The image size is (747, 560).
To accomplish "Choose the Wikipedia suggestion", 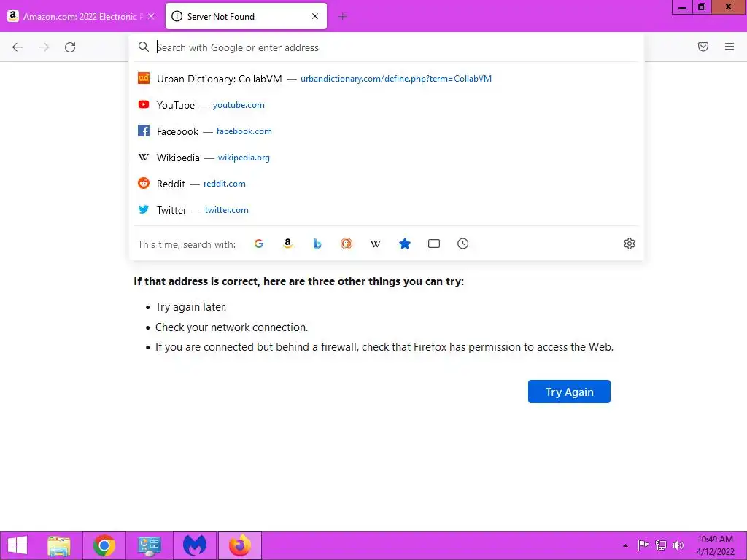I will (386, 157).
